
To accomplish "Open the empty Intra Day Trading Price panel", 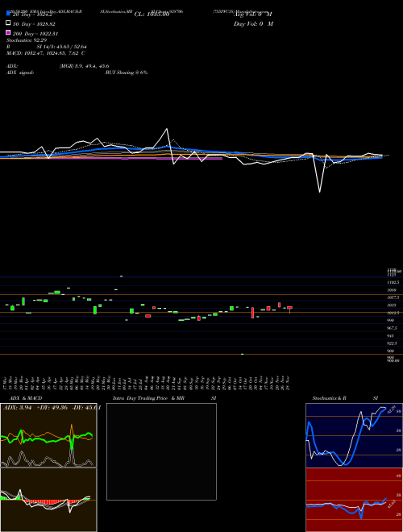I will (x=161, y=451).
